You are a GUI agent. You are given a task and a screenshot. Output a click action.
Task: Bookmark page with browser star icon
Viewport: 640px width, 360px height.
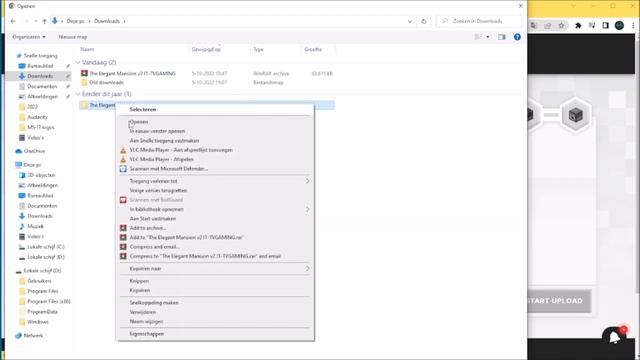tap(562, 25)
